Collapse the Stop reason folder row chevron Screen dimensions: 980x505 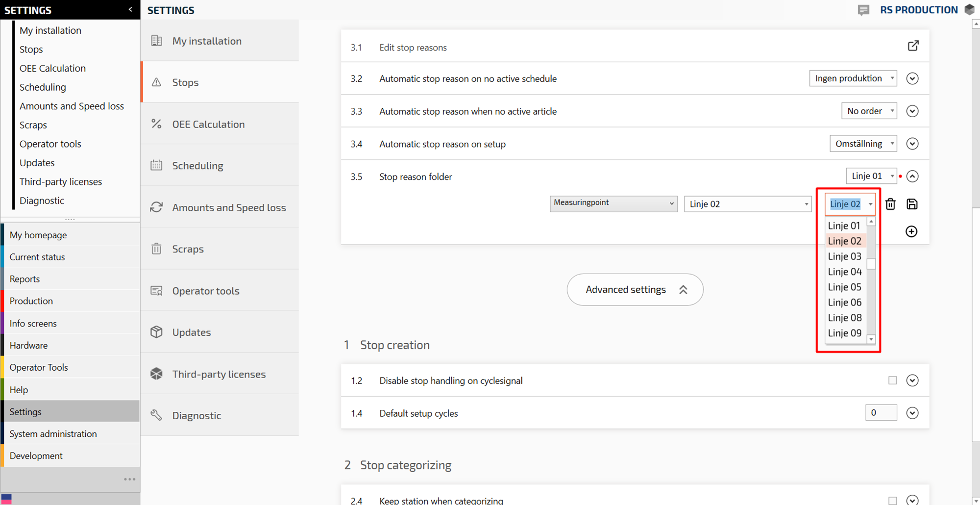912,177
